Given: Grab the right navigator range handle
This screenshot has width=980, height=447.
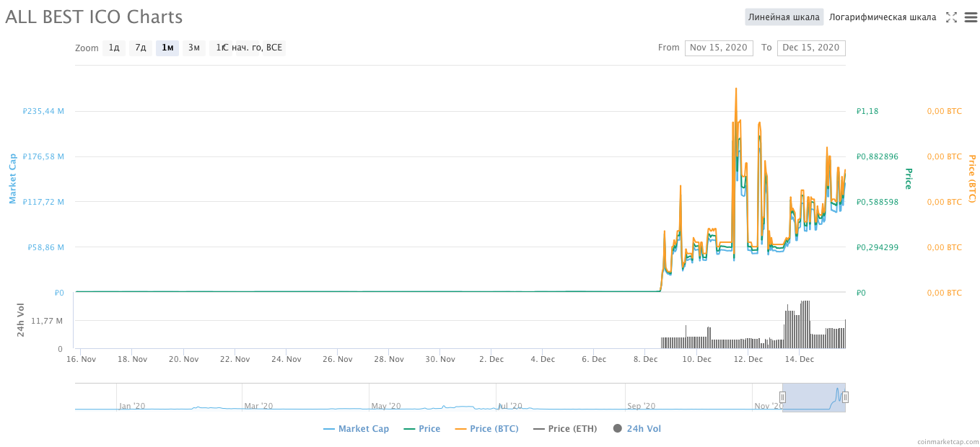Looking at the screenshot, I should click(845, 397).
